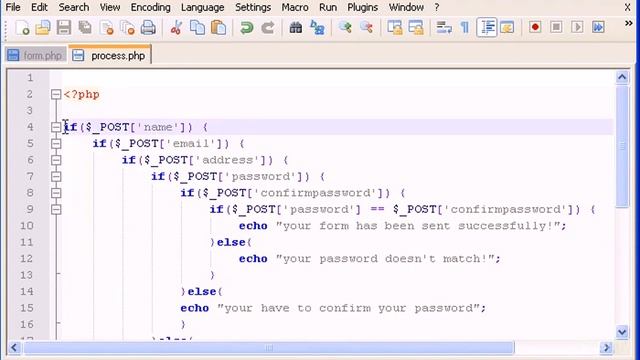
Task: Open the Settings menu
Action: (x=253, y=7)
